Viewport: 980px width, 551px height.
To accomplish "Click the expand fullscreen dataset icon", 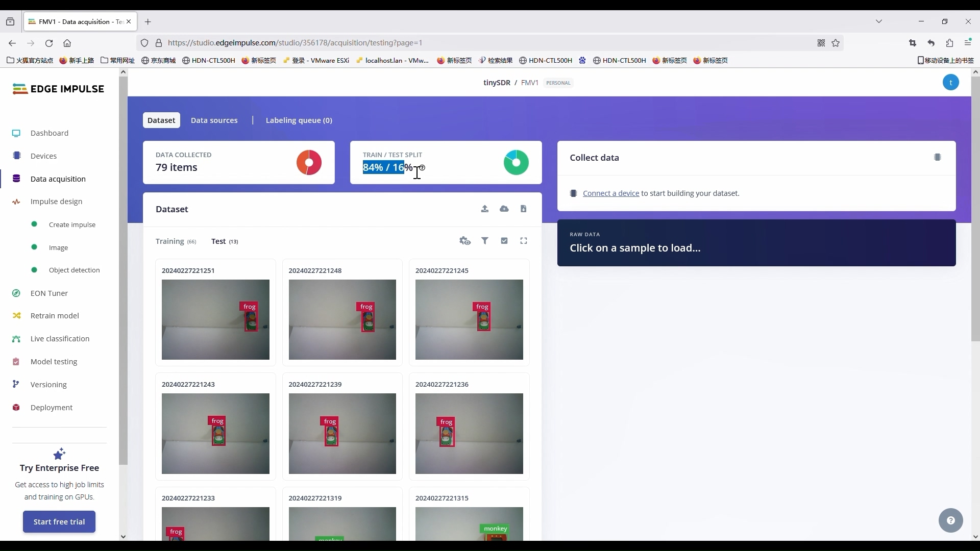I will pos(524,241).
